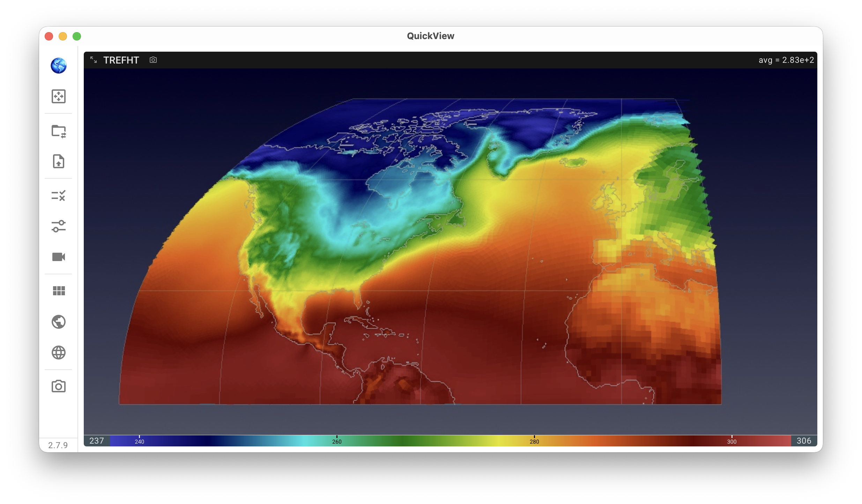Screen dimensions: 862x504
Task: Open the variable selection checklist icon
Action: coord(59,196)
